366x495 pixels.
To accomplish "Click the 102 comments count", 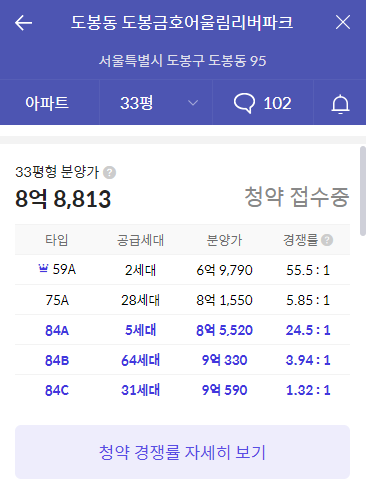I will coord(277,103).
